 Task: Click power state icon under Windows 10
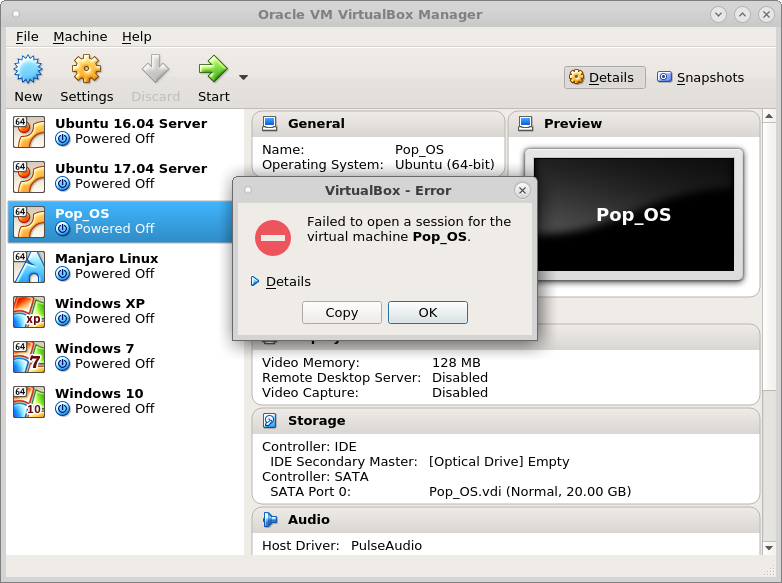click(62, 409)
